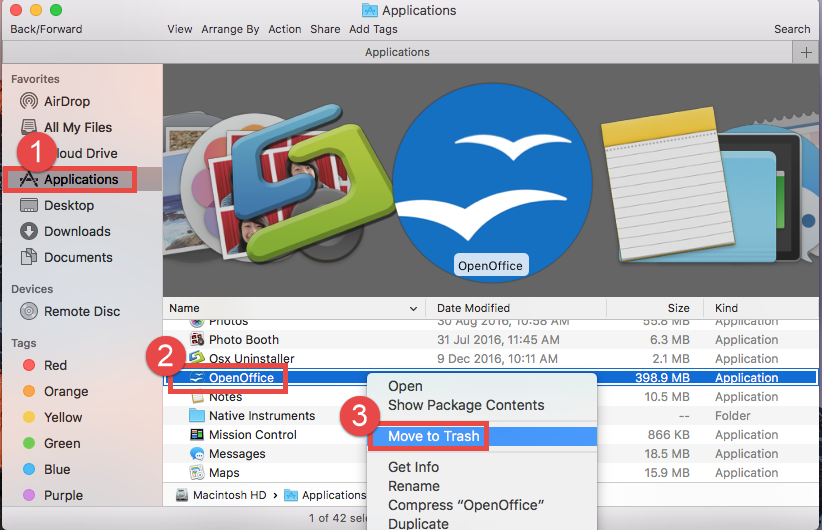Screen dimensions: 822x530
Task: Open Downloads in the sidebar
Action: 65,231
